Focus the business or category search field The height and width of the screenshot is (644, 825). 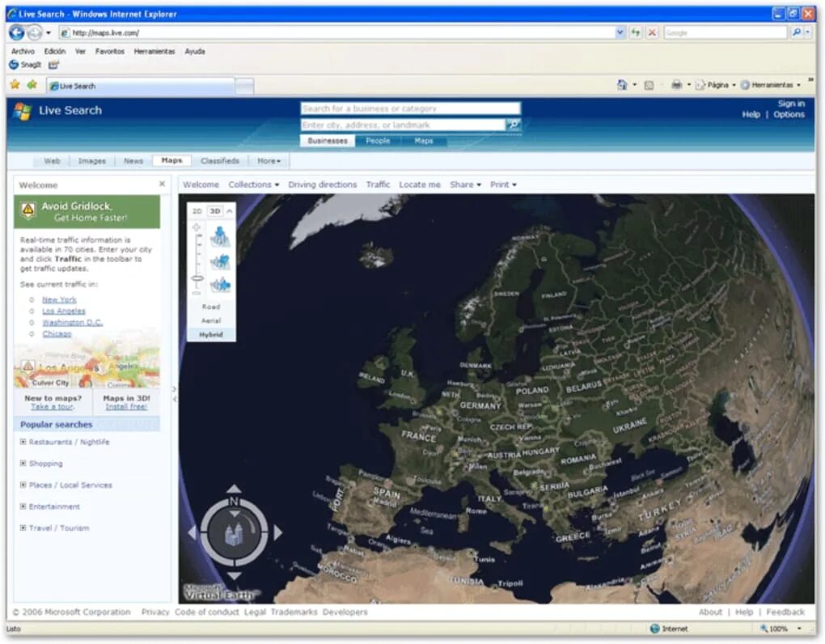[410, 108]
